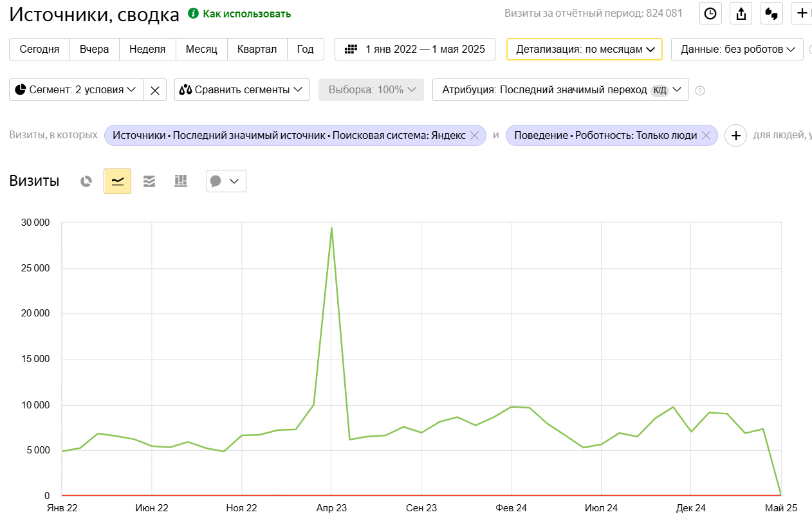Image resolution: width=812 pixels, height=528 pixels.
Task: Open the date range picker
Action: tap(415, 50)
